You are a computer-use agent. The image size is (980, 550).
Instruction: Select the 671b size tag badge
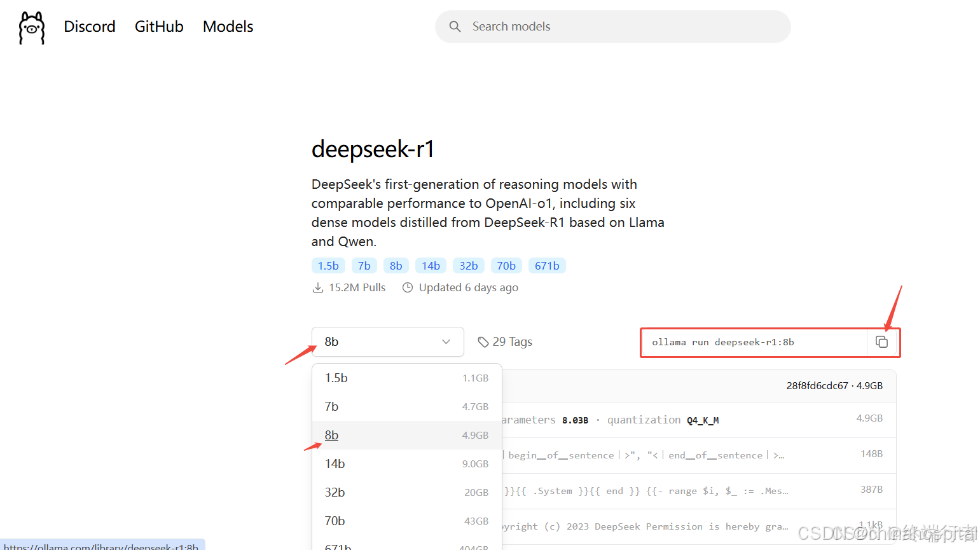pos(547,266)
